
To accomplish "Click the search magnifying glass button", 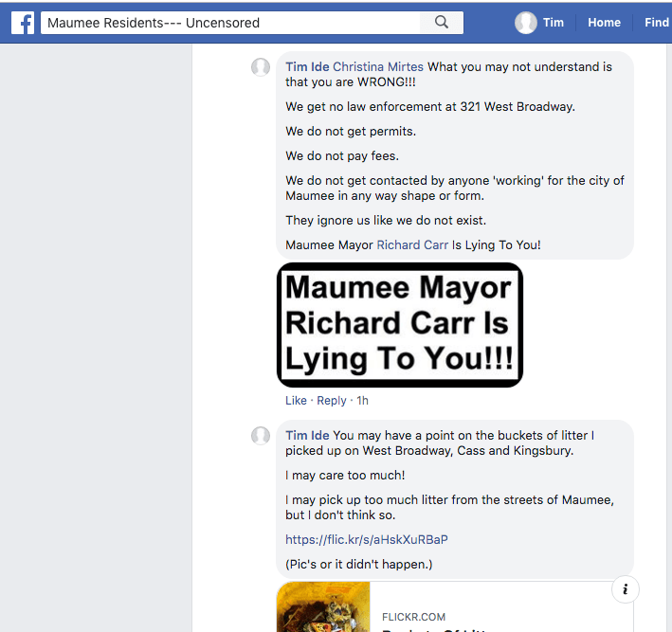I will click(x=442, y=23).
